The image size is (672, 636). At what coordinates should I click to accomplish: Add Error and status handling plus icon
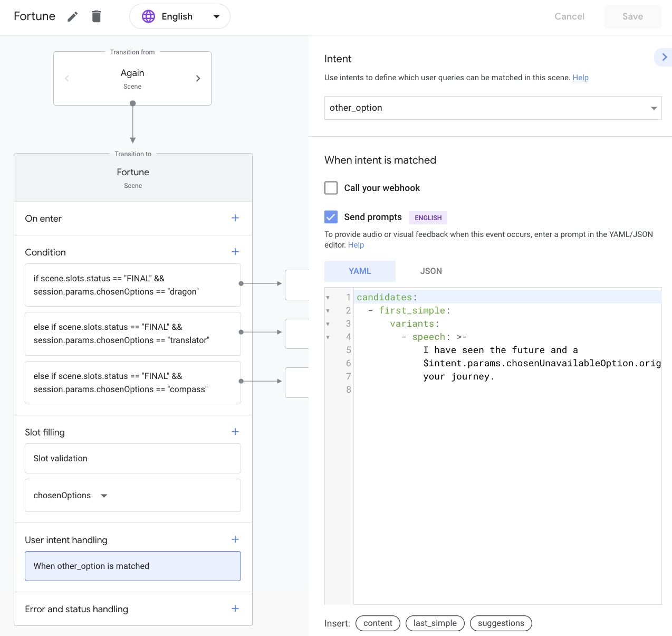tap(235, 609)
